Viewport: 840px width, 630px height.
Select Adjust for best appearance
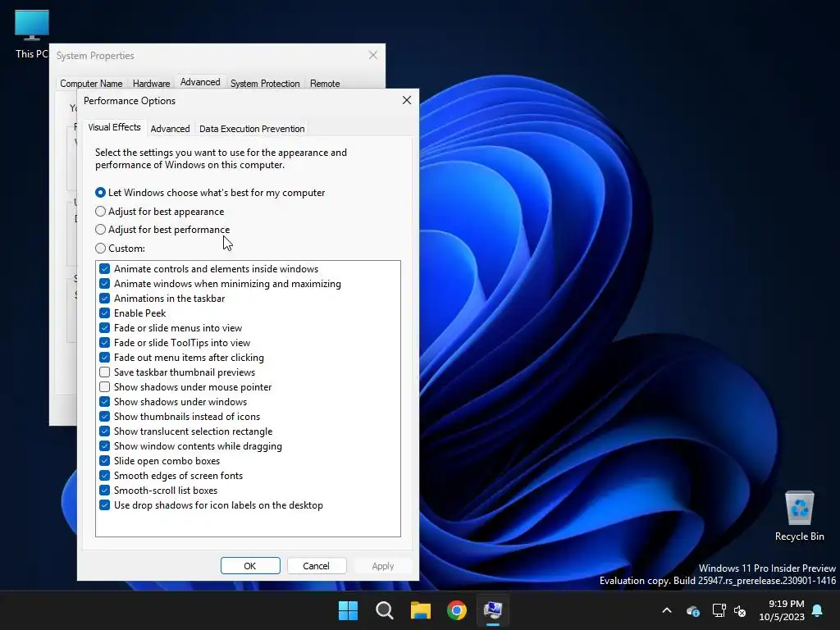(160, 212)
